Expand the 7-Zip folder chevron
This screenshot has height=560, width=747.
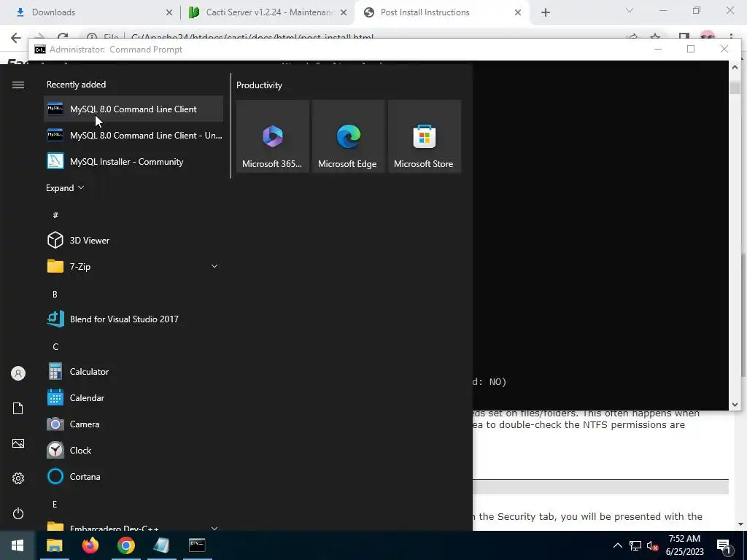coord(214,266)
